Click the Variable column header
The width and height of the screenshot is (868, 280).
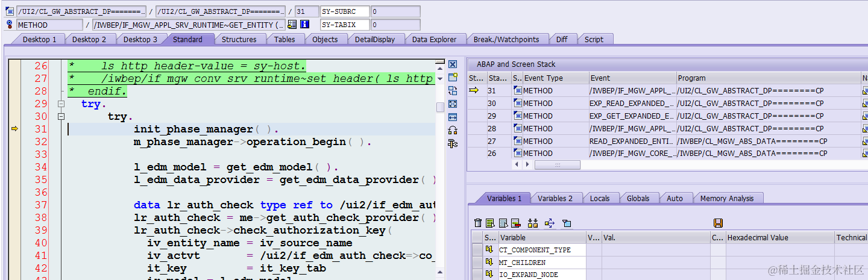pyautogui.click(x=541, y=237)
